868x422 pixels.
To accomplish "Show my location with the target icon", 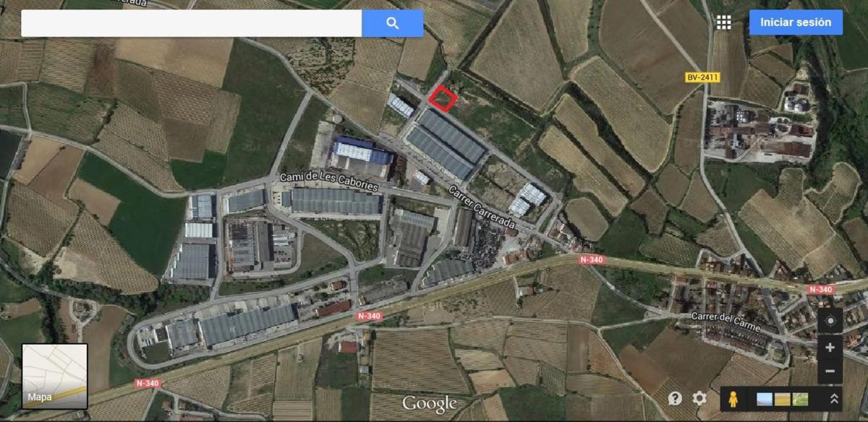I will [x=830, y=321].
